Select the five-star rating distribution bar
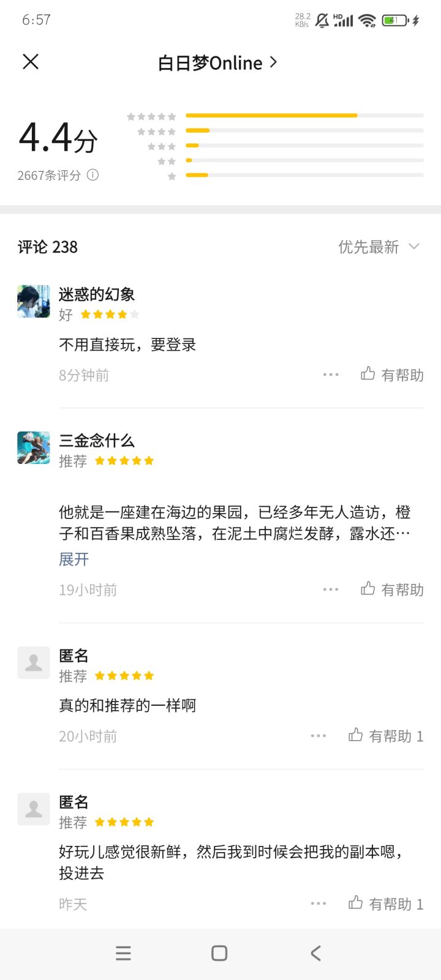Image resolution: width=441 pixels, height=980 pixels. point(304,116)
